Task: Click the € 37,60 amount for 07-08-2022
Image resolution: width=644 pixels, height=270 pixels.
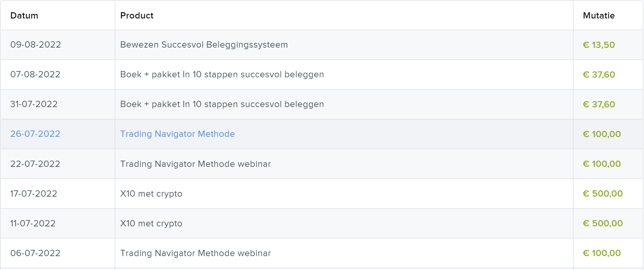Action: [x=599, y=75]
